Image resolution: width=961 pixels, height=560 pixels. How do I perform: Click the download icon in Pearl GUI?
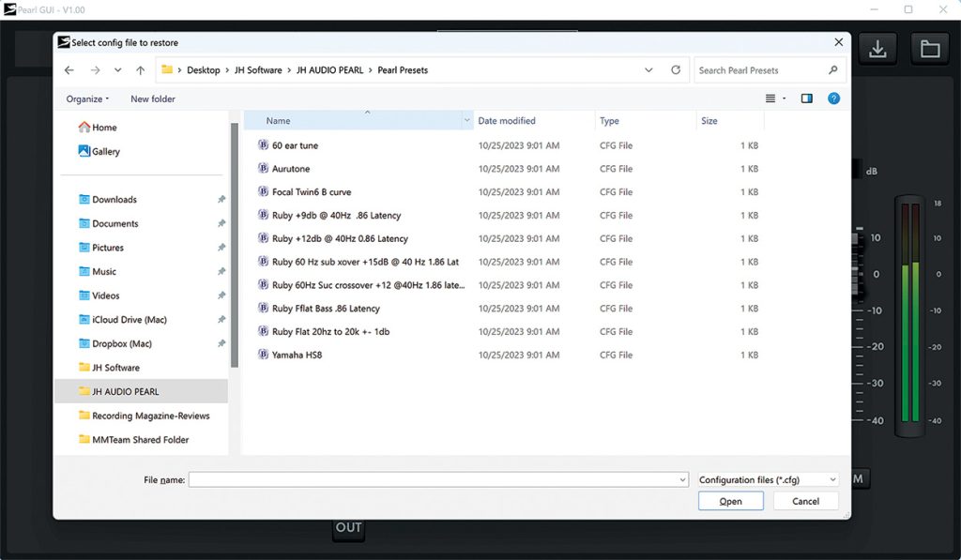point(877,49)
